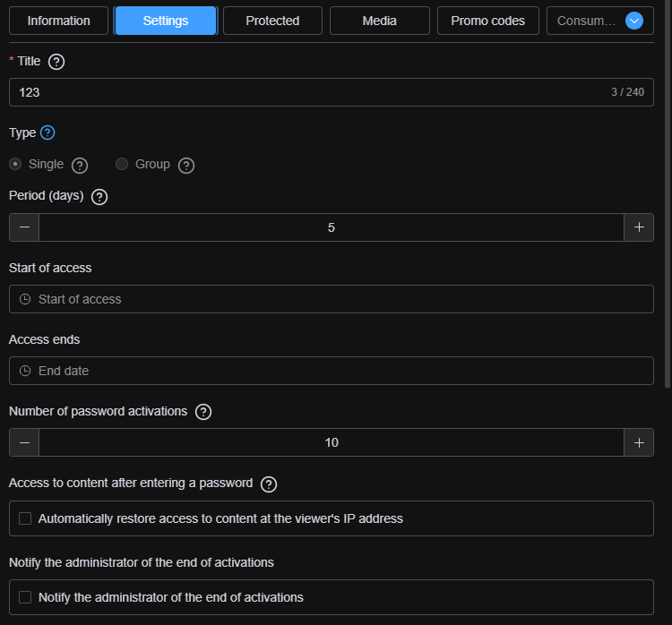Select the Single type radio button
Screen dimensions: 672x625
point(15,164)
